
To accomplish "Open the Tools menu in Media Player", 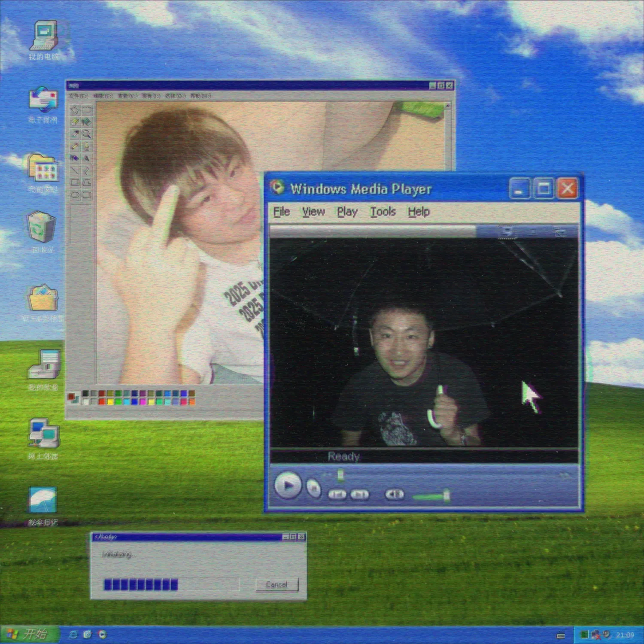I will [383, 212].
